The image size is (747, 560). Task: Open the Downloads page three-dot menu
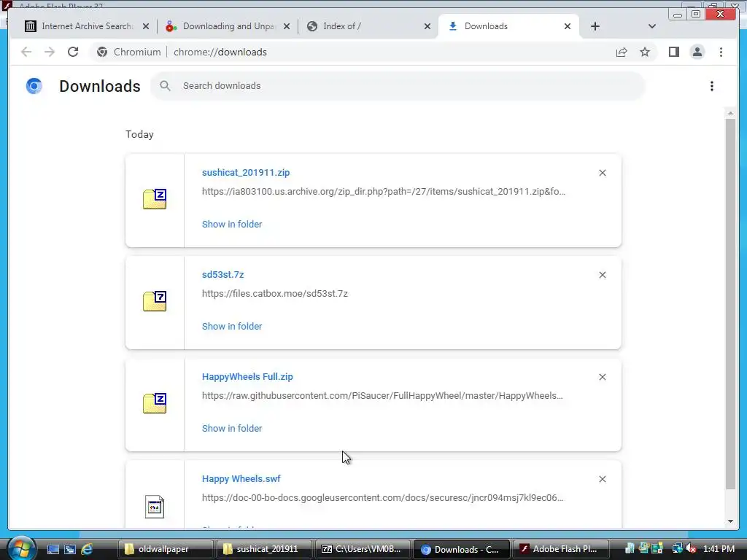[x=712, y=86]
